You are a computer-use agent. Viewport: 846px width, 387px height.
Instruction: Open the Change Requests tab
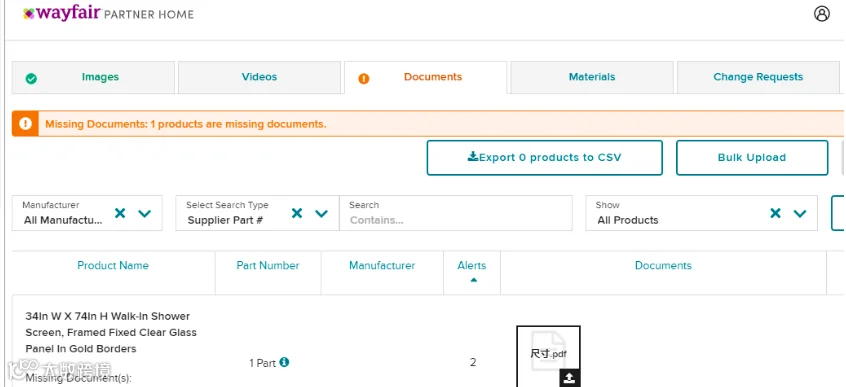point(758,77)
